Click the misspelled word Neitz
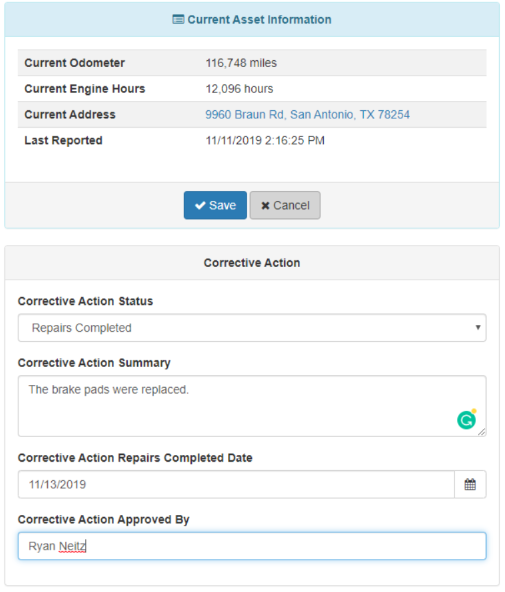Viewport: 505px width, 592px height. [x=72, y=546]
